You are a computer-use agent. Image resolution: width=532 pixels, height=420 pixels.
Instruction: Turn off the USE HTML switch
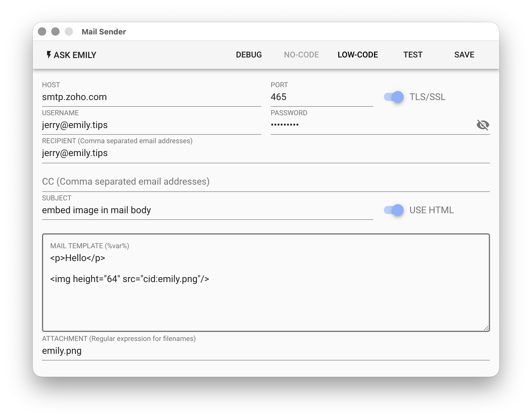pos(394,210)
